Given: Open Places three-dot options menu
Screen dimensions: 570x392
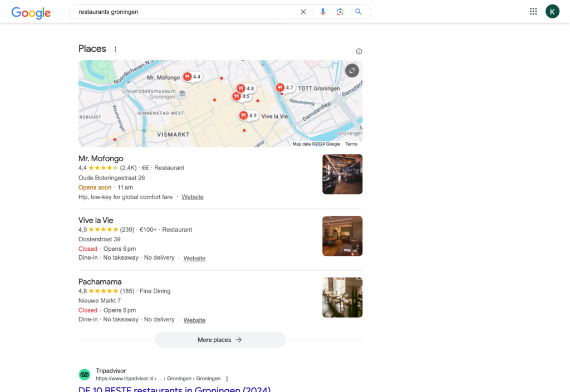Looking at the screenshot, I should [x=116, y=49].
